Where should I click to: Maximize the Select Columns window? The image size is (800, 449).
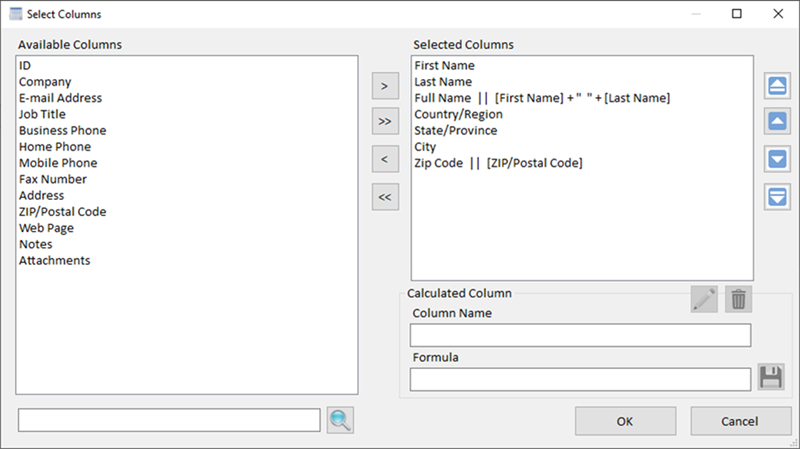pos(737,14)
